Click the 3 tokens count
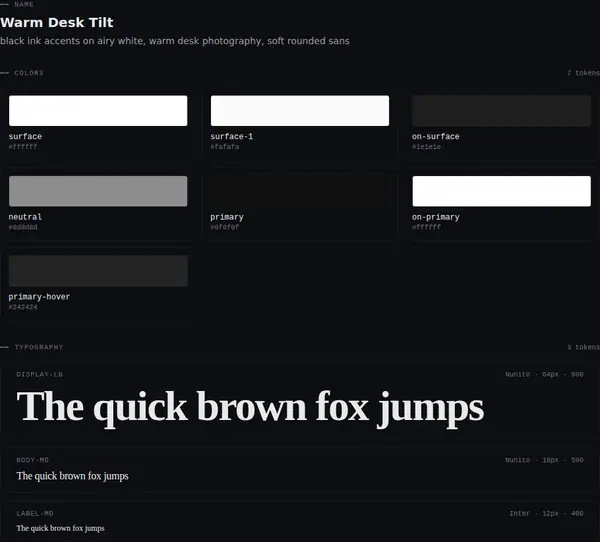The width and height of the screenshot is (600, 542). (583, 347)
